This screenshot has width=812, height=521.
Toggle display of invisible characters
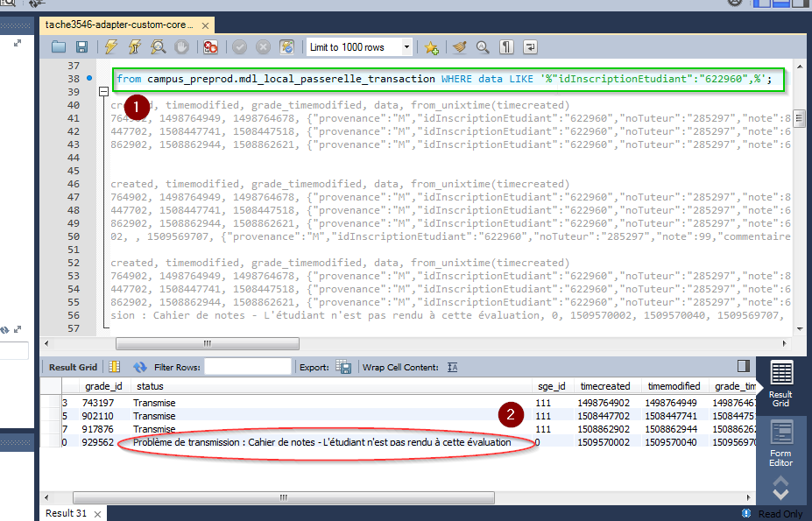pos(506,47)
